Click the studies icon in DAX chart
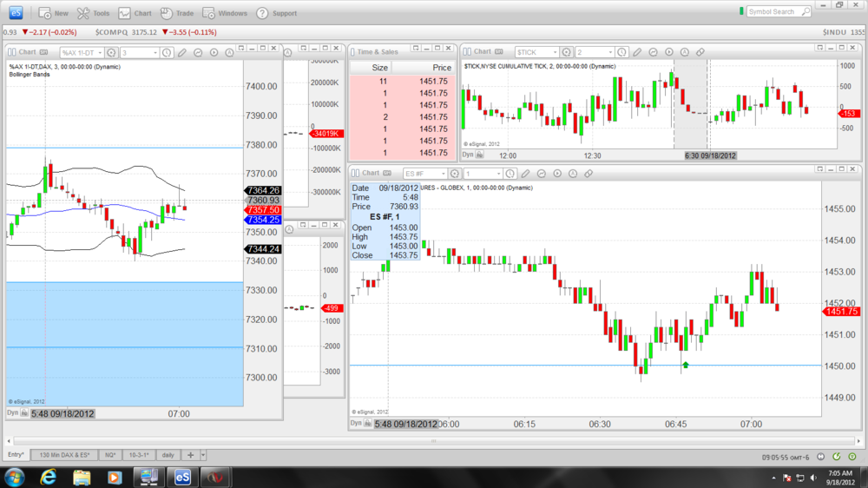The image size is (868, 488). (198, 53)
